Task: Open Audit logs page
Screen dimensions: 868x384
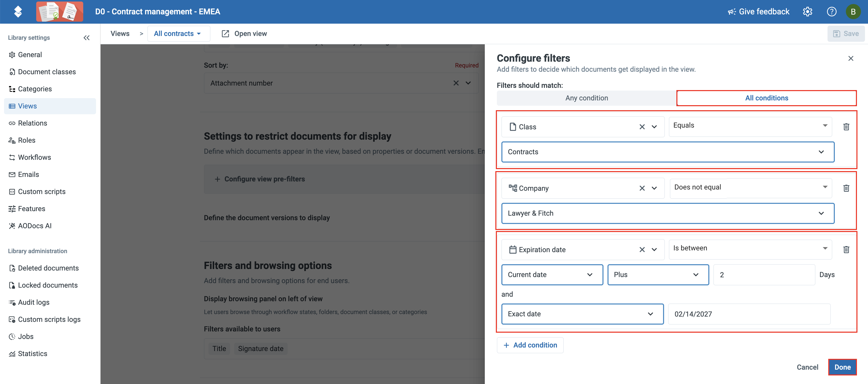Action: 50,302
